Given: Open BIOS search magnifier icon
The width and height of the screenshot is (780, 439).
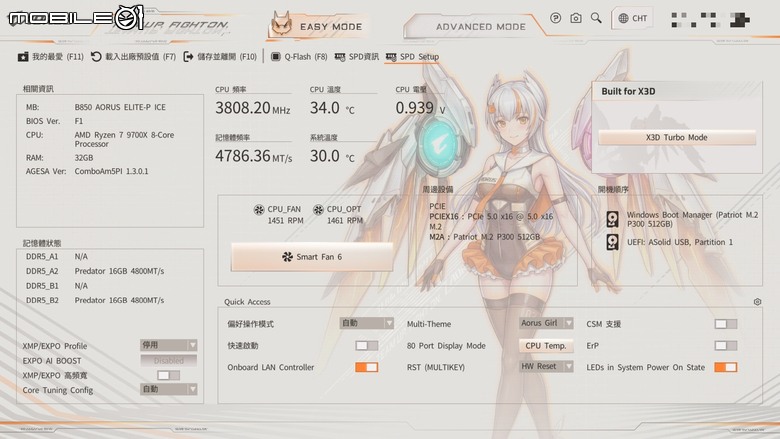Looking at the screenshot, I should pos(596,18).
